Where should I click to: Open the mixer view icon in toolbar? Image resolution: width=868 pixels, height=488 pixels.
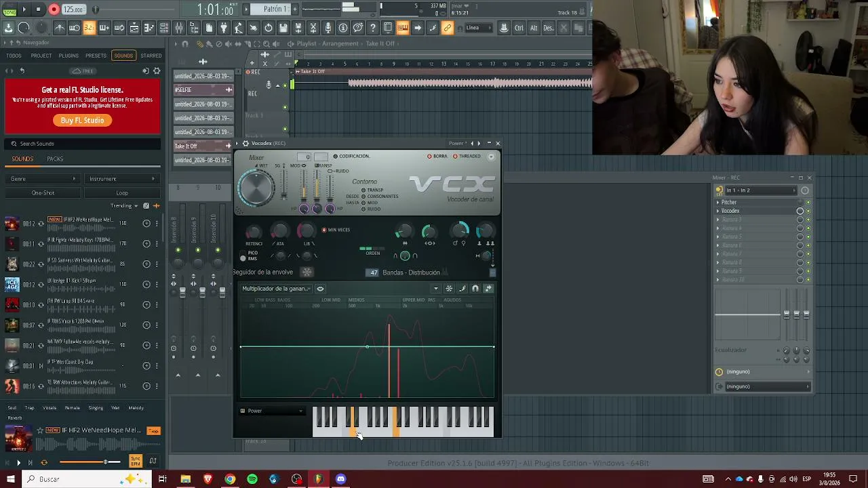tap(179, 28)
